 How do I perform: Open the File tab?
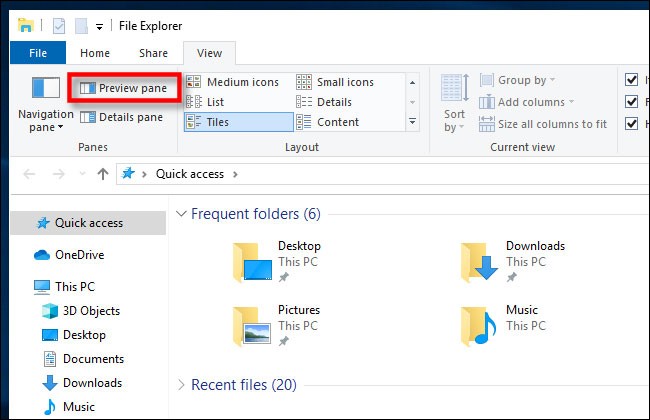click(39, 53)
